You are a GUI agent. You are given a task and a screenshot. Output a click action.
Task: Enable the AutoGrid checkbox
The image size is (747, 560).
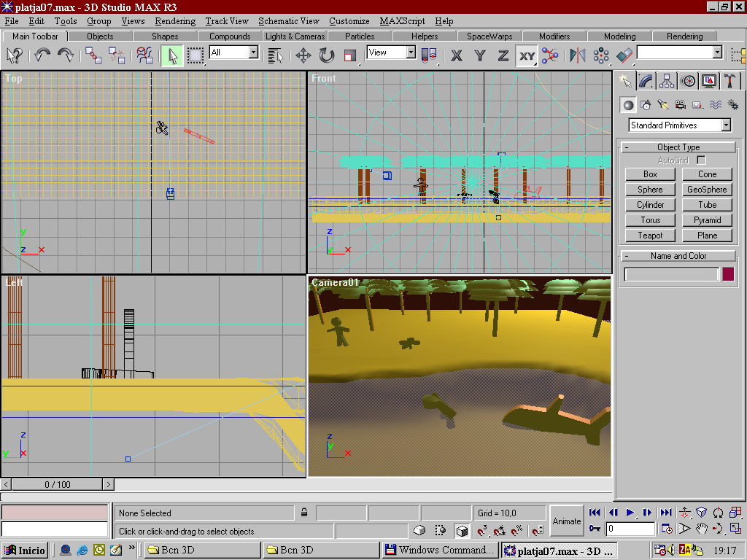[701, 160]
